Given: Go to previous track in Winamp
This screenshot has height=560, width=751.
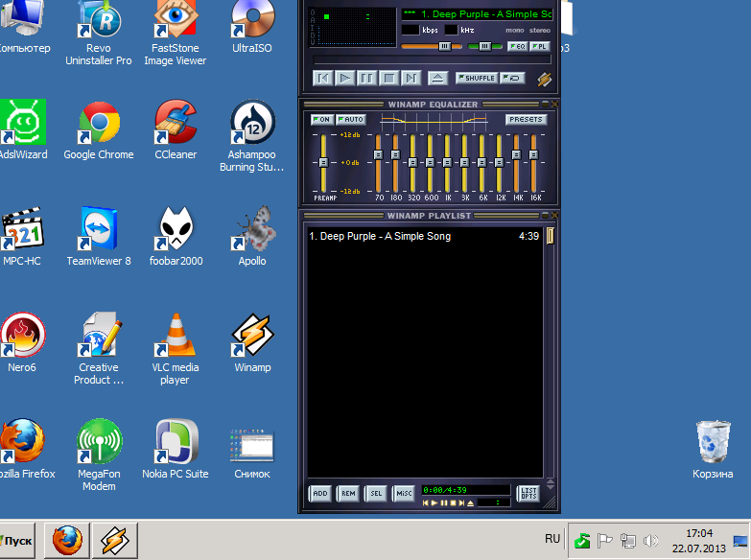Looking at the screenshot, I should pos(323,78).
